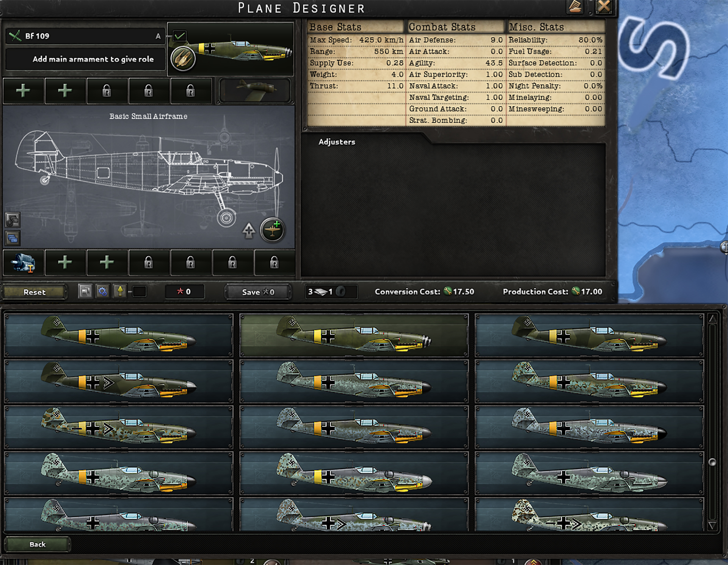This screenshot has height=565, width=728.
Task: Click the Agility value 43.5
Action: tap(494, 63)
